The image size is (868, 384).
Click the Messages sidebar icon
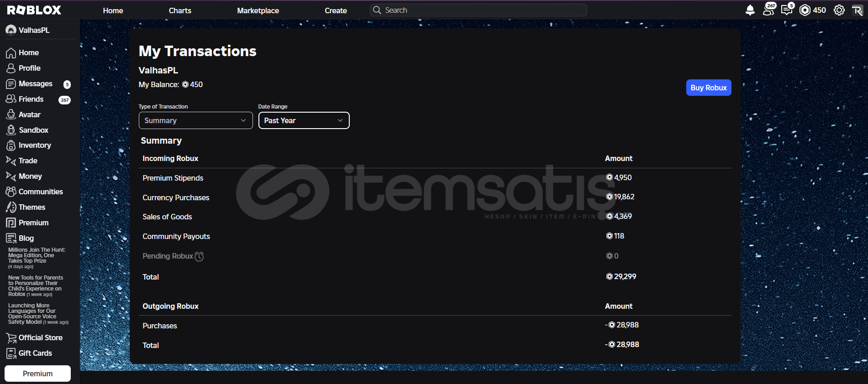coord(11,84)
